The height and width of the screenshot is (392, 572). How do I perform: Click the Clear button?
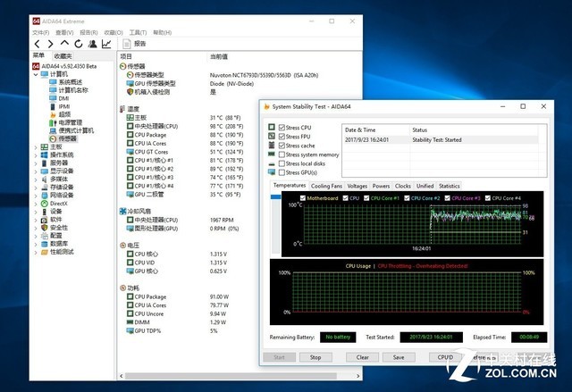point(362,357)
